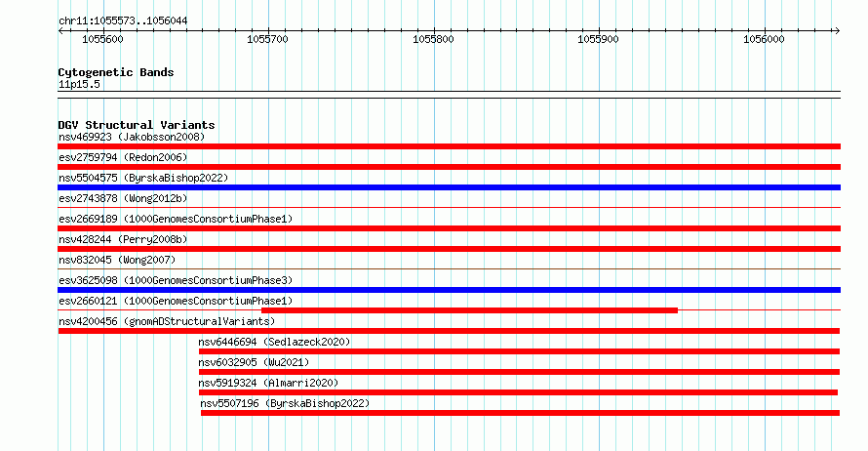Click the Cytogenetic Bands track title
Viewport: 868px width, 451px height.
click(116, 72)
